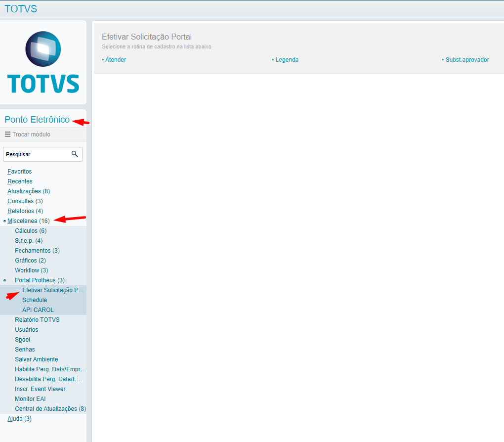Collapse Miscelanea (16) menu
This screenshot has width=504, height=442.
click(28, 221)
